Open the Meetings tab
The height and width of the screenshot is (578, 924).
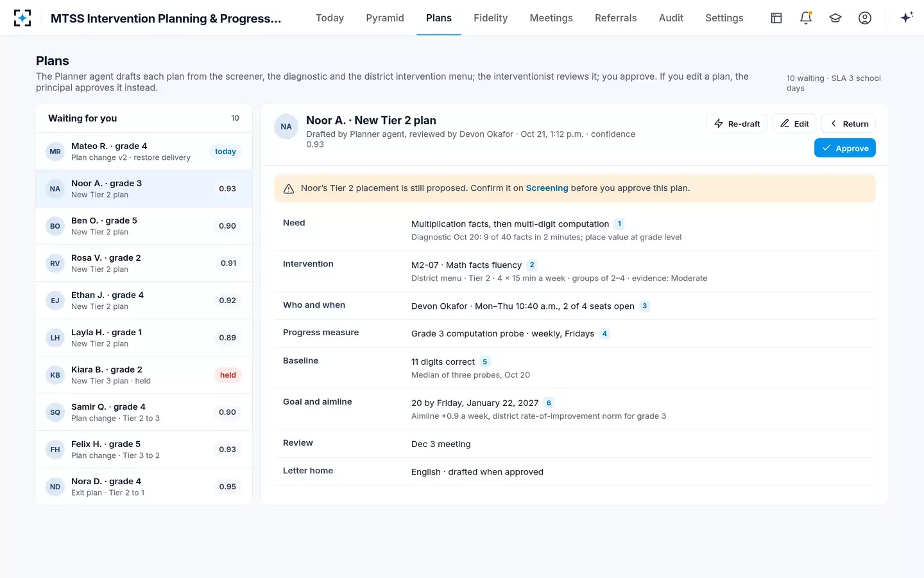tap(551, 18)
